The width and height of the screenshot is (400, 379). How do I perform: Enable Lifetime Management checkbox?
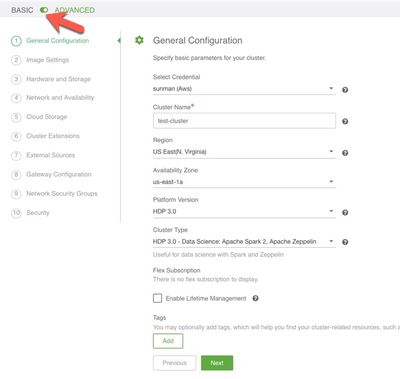point(157,298)
